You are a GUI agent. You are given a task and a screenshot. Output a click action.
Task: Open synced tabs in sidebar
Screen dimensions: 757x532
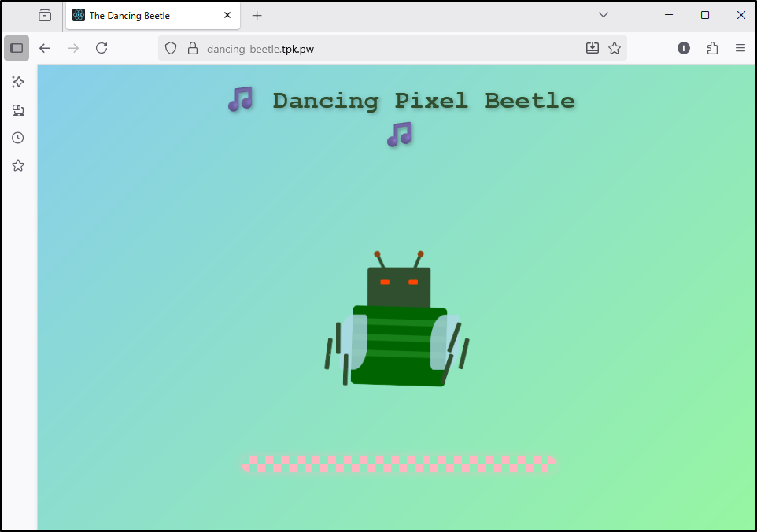click(x=18, y=110)
